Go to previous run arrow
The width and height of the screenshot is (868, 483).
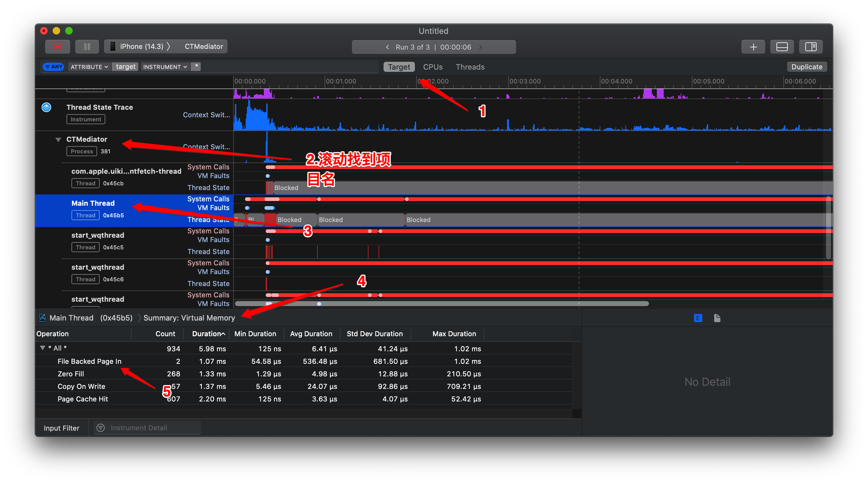[387, 47]
